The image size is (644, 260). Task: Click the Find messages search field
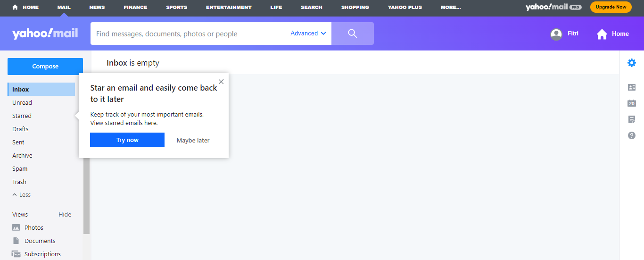point(189,34)
